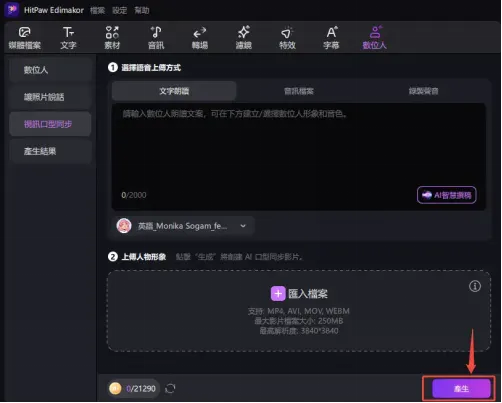Open the 媒體檔案 media panel
Image resolution: width=502 pixels, height=403 pixels.
[x=24, y=38]
